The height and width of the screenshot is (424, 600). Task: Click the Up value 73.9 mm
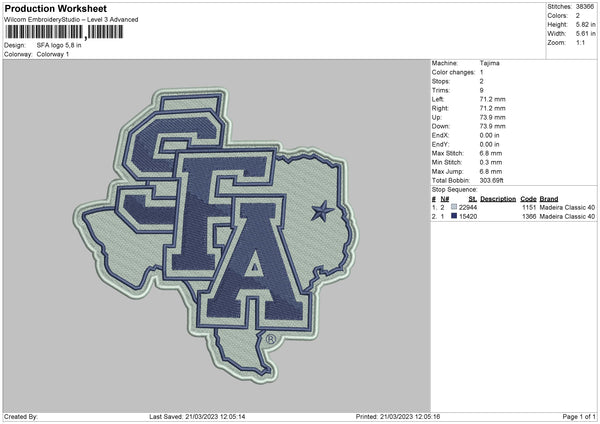point(492,117)
